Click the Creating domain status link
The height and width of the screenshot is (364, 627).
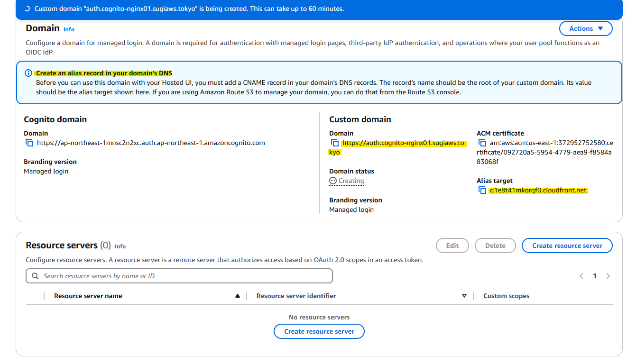[350, 181]
